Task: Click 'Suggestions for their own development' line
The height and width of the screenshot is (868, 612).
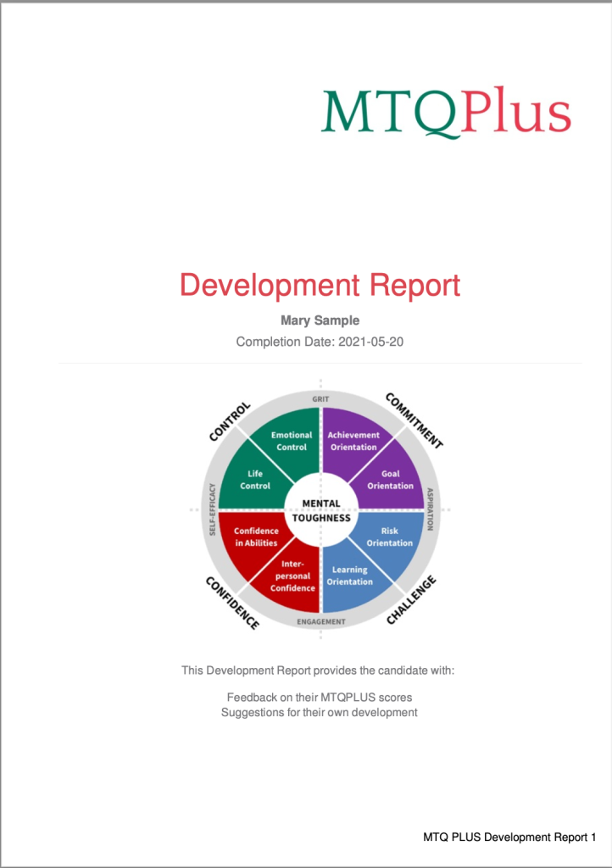Action: pyautogui.click(x=320, y=712)
